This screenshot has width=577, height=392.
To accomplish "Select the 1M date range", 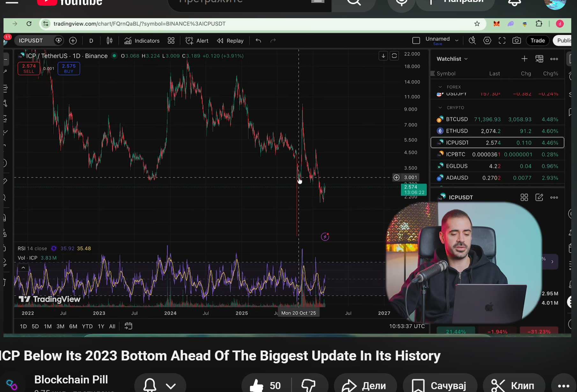I will point(48,326).
